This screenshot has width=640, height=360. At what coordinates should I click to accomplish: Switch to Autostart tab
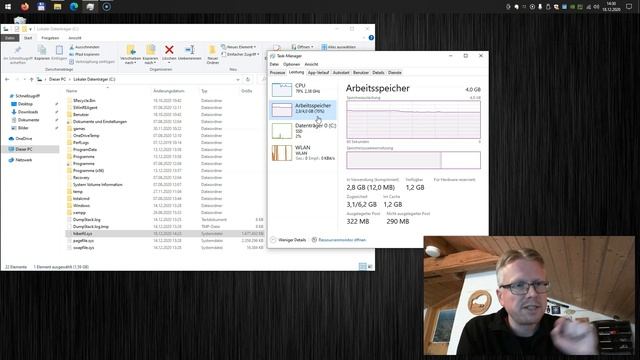(x=341, y=73)
